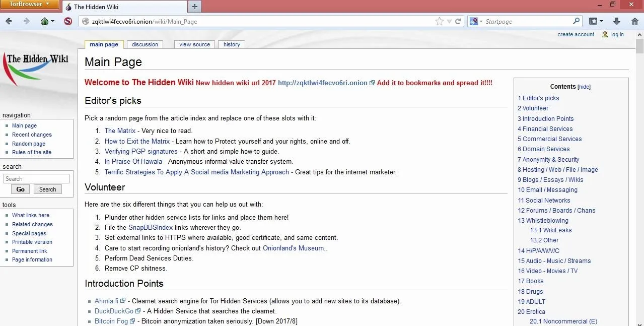Hide the Contents box via [hide]
This screenshot has width=644, height=326.
click(584, 87)
